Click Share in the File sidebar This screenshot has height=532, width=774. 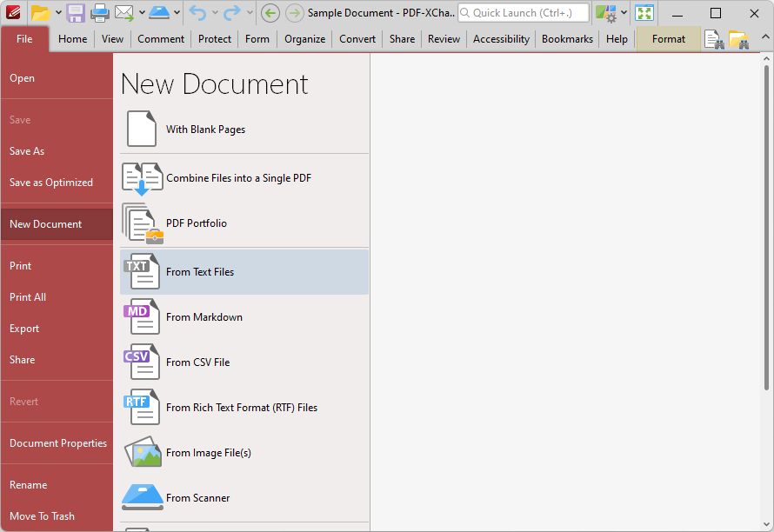57,360
